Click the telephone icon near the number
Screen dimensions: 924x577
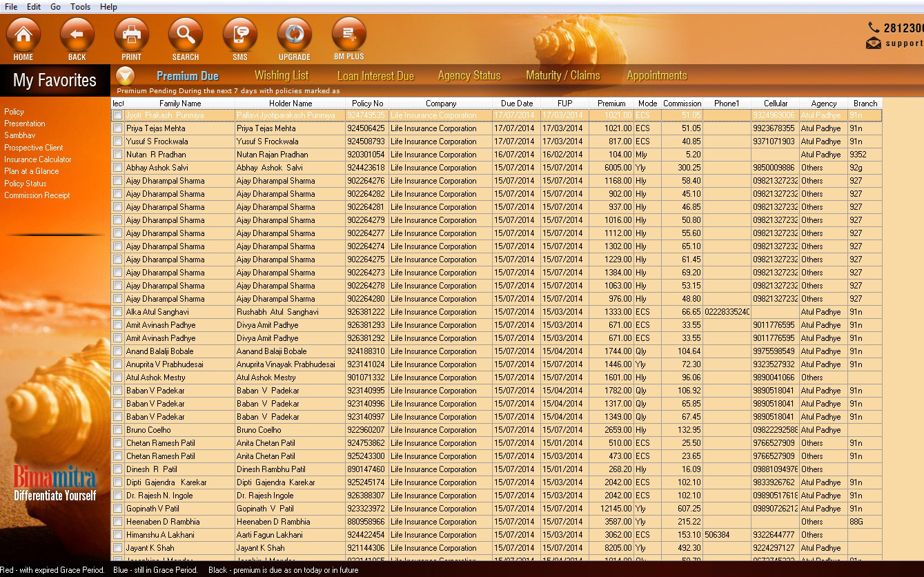pos(874,28)
